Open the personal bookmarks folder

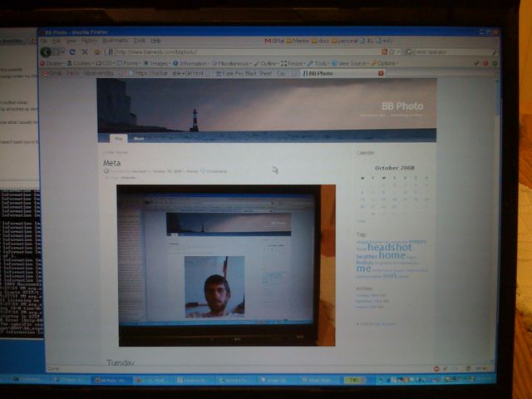click(x=344, y=41)
